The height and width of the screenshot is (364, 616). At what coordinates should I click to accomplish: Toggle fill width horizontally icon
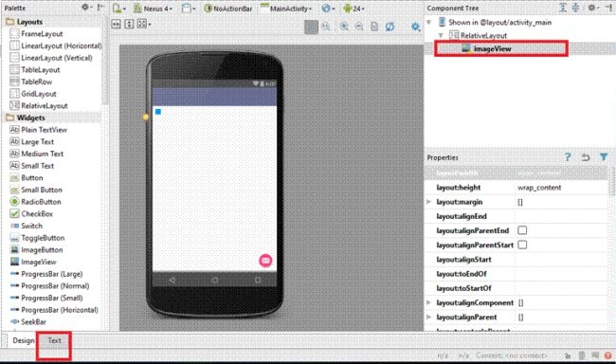pos(116,24)
